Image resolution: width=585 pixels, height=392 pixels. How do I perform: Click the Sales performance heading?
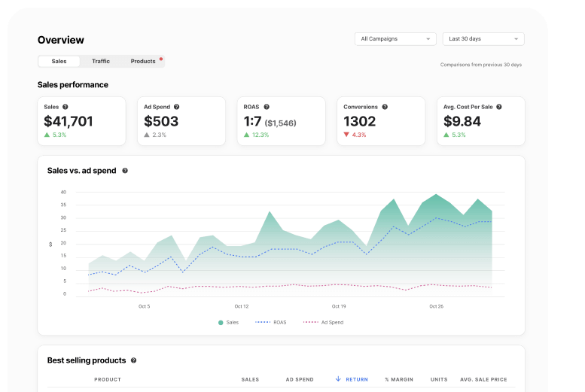coord(73,85)
